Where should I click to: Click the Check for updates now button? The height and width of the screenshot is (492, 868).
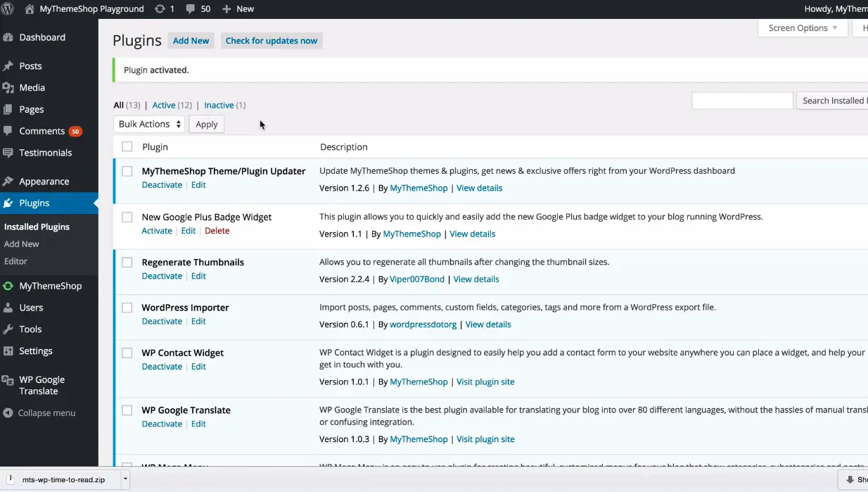click(272, 41)
